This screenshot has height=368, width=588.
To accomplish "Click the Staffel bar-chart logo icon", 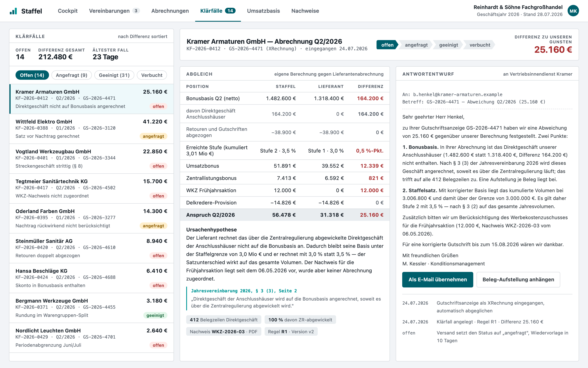I will [13, 11].
